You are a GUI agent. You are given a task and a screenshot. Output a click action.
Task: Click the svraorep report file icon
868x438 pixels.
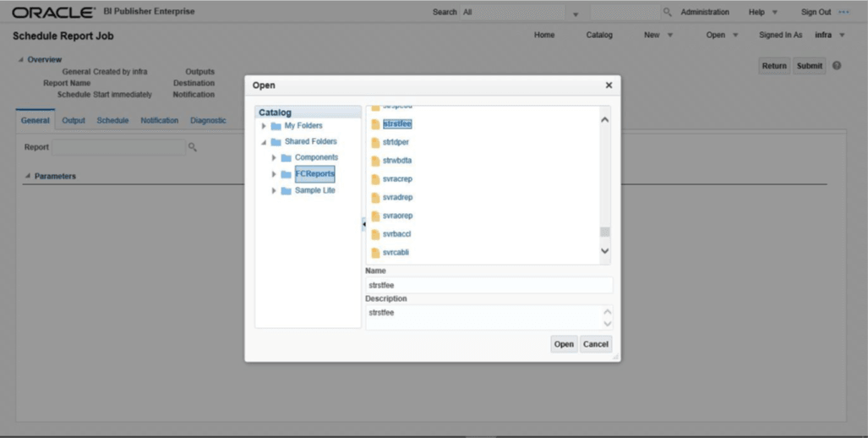tap(375, 216)
